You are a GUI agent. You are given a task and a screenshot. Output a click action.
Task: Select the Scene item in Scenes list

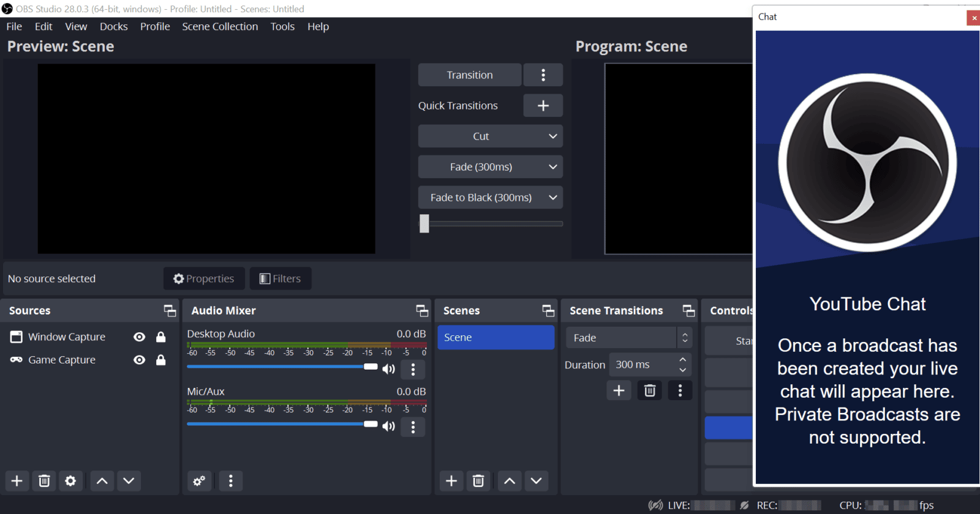click(496, 338)
